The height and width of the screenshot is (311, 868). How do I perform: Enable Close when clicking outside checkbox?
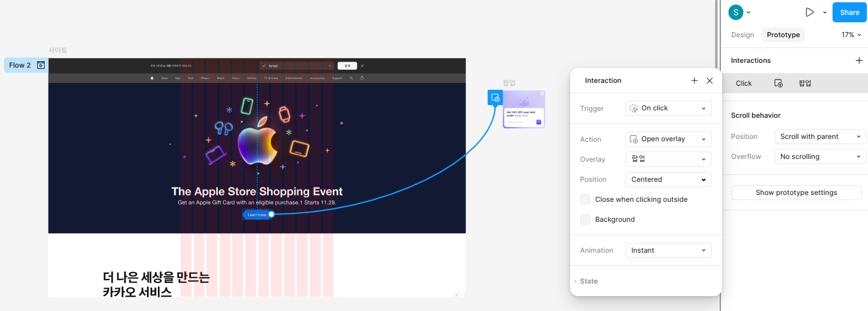point(585,200)
